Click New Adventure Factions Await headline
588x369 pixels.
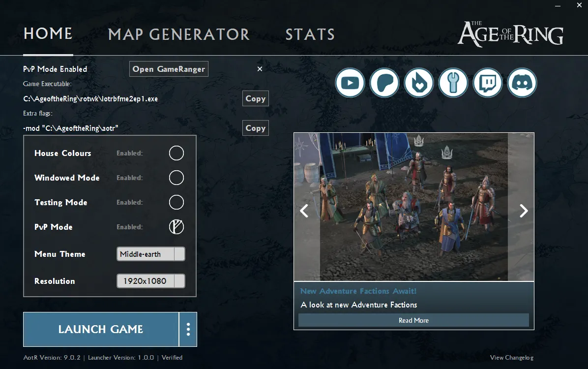click(x=358, y=291)
